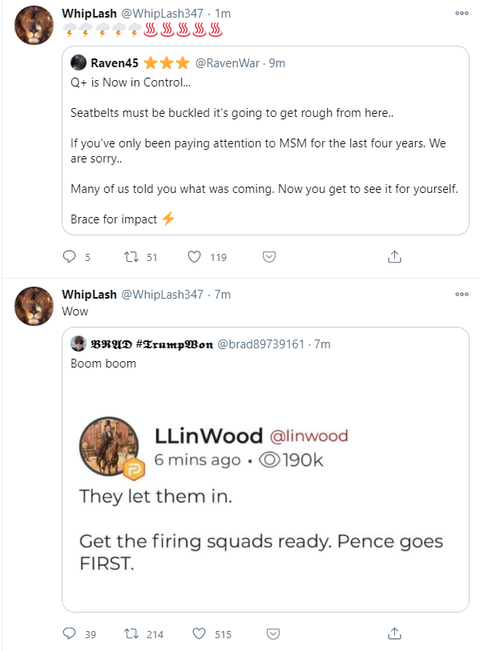The width and height of the screenshot is (480, 651).
Task: Open the quoted Raven45 tweet
Action: [266, 141]
